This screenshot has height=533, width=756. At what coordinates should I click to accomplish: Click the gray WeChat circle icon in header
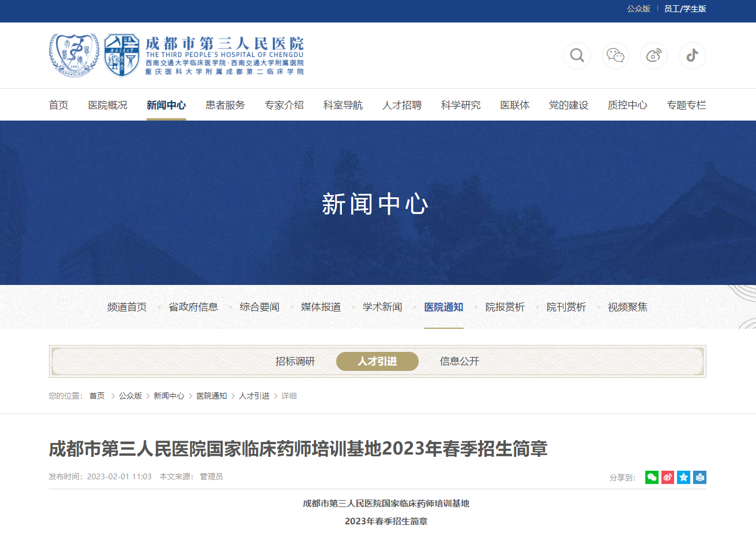[615, 55]
